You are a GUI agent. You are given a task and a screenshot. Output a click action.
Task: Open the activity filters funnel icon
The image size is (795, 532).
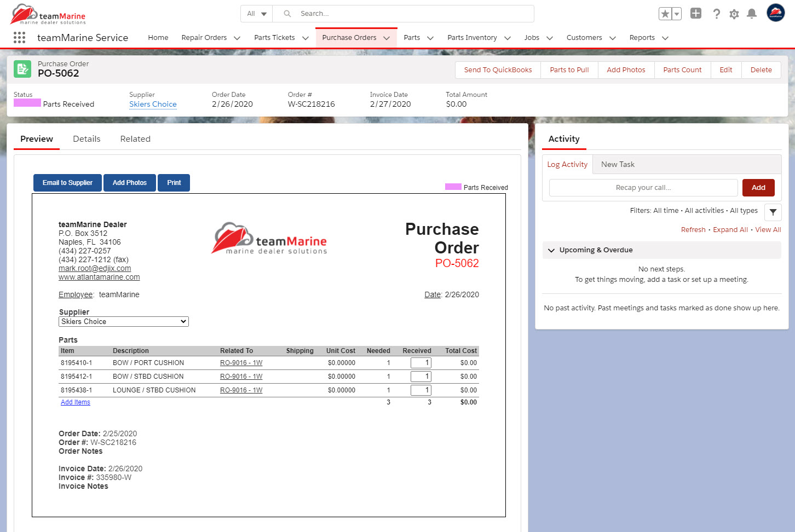point(773,212)
